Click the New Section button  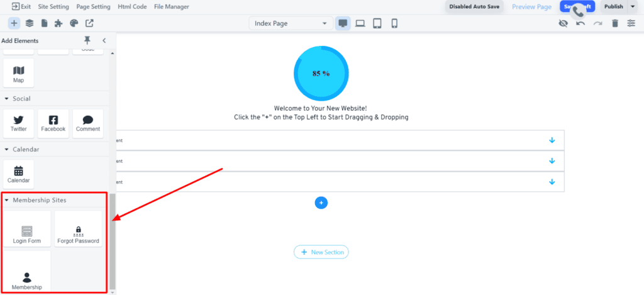click(321, 252)
